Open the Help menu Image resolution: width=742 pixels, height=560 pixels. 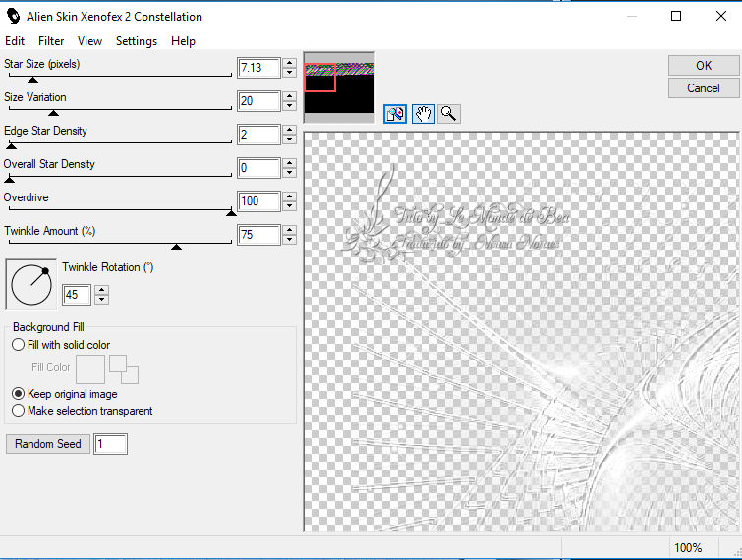point(183,41)
